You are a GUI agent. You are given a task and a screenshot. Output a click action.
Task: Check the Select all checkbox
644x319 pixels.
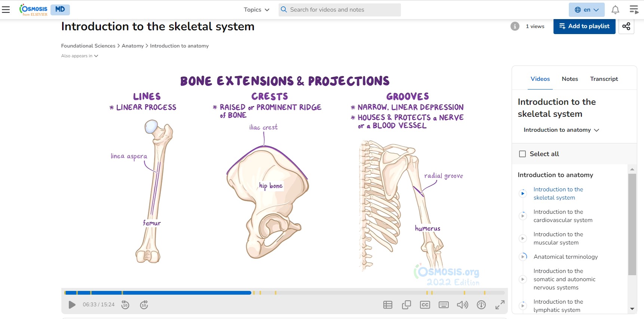[x=522, y=154]
